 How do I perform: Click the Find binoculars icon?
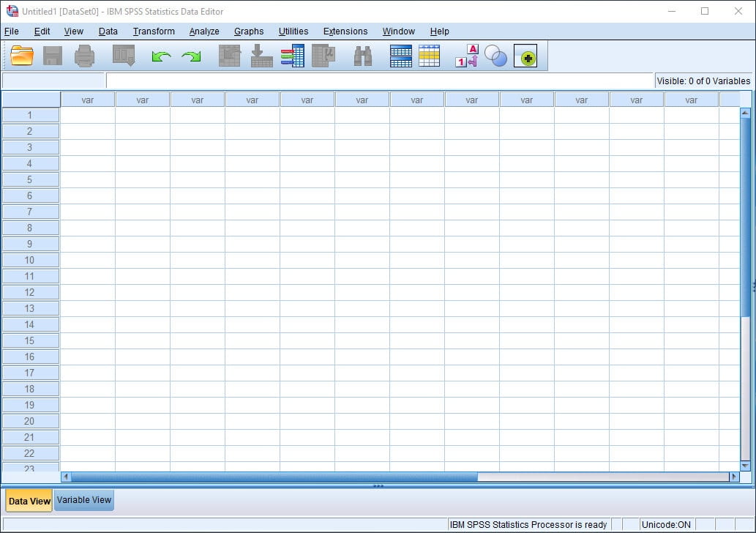click(363, 56)
